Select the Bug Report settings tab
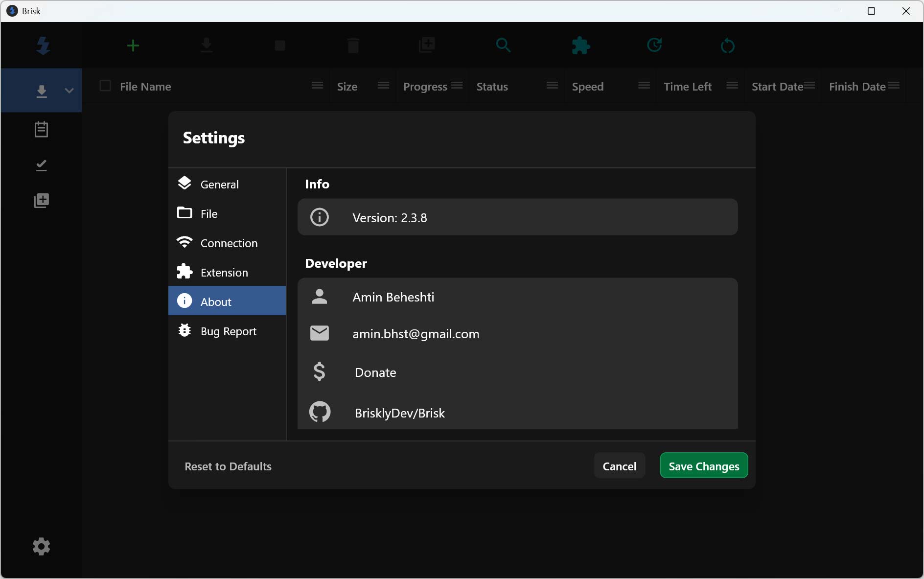Image resolution: width=924 pixels, height=579 pixels. (x=227, y=331)
